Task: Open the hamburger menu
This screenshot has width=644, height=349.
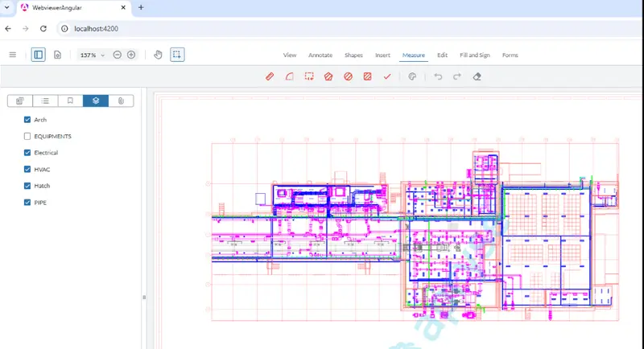Action: tap(12, 55)
